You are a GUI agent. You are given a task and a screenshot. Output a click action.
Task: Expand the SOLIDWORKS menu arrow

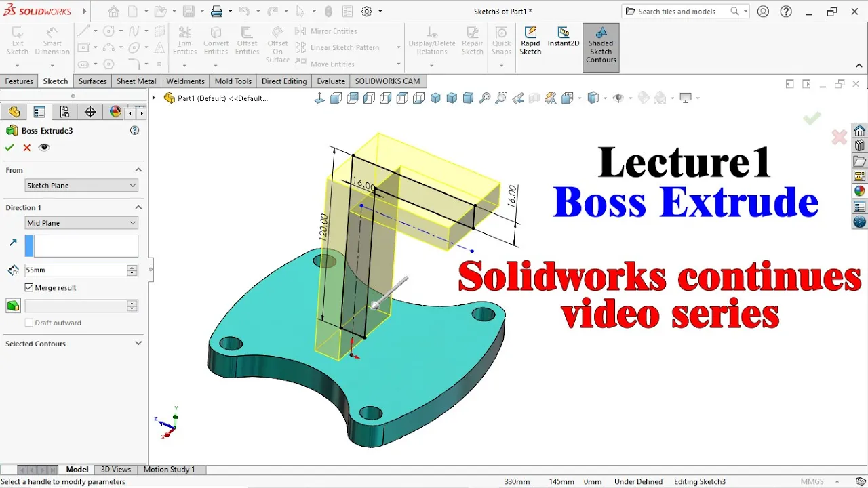point(84,11)
